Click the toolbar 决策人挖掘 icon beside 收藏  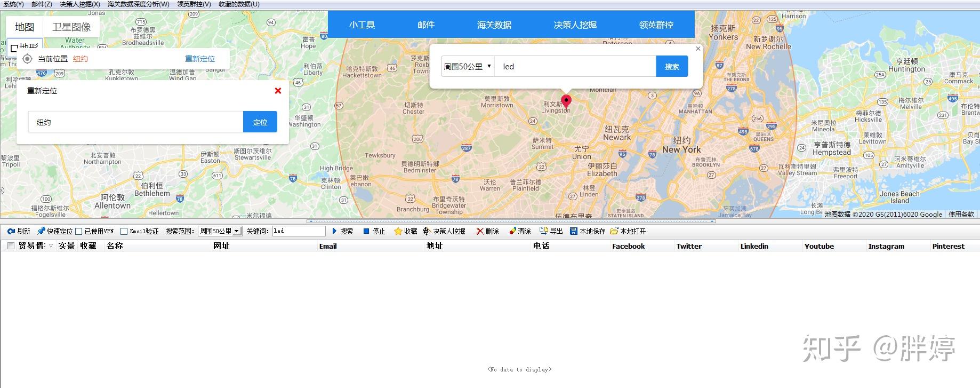(427, 231)
